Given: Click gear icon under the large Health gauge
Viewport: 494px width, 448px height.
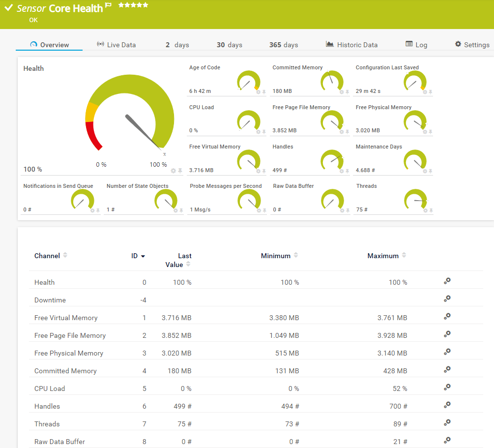Looking at the screenshot, I should (x=173, y=171).
